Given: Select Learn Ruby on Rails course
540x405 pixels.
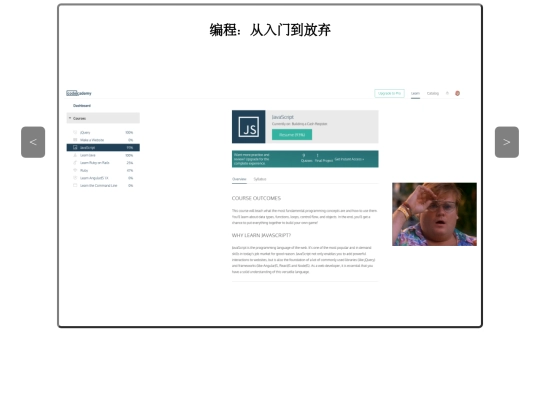Looking at the screenshot, I should 103,163.
